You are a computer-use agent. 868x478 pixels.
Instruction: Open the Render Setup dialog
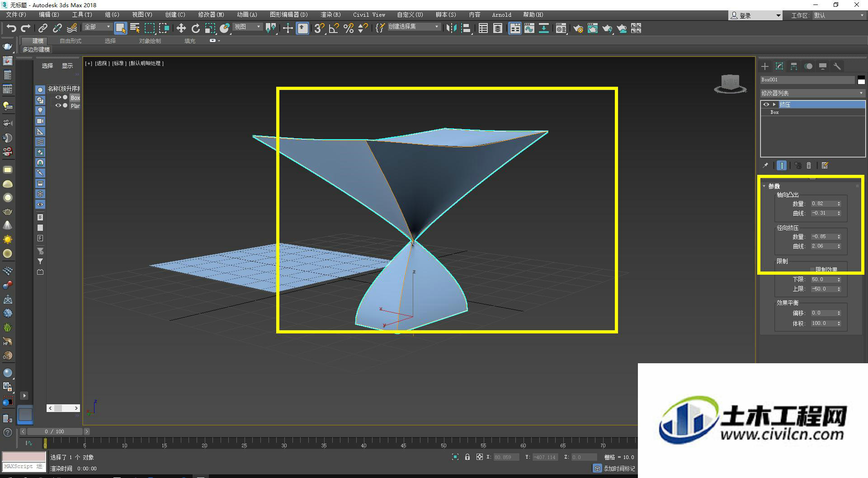click(x=578, y=28)
